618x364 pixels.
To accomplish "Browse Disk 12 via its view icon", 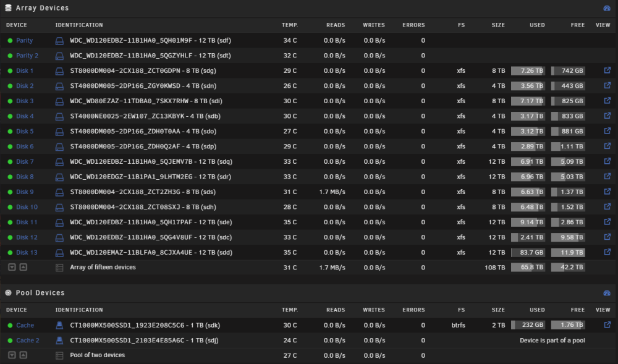I will coord(607,237).
